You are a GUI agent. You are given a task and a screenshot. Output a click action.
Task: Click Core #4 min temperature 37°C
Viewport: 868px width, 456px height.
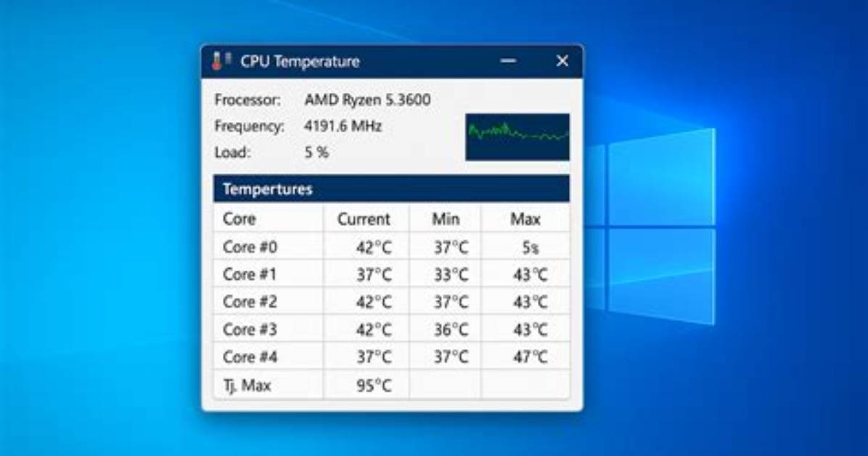click(x=451, y=357)
